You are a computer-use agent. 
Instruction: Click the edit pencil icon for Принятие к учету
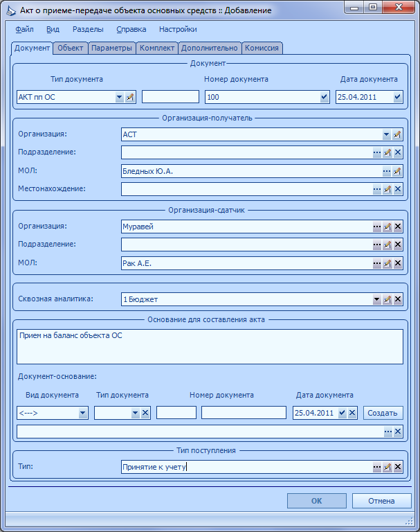pos(387,467)
